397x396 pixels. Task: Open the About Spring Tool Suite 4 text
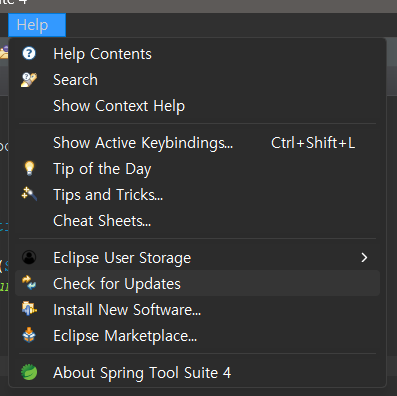142,373
